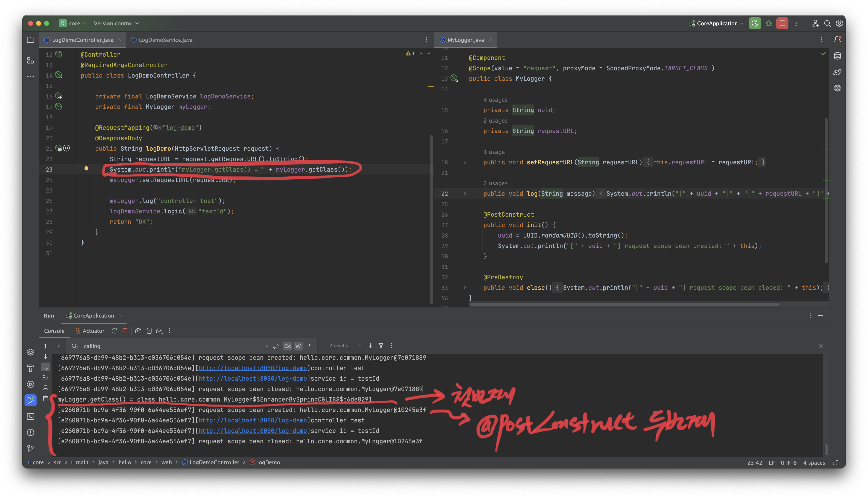This screenshot has width=868, height=498.
Task: Open the Project tool window folder icon
Action: [30, 40]
